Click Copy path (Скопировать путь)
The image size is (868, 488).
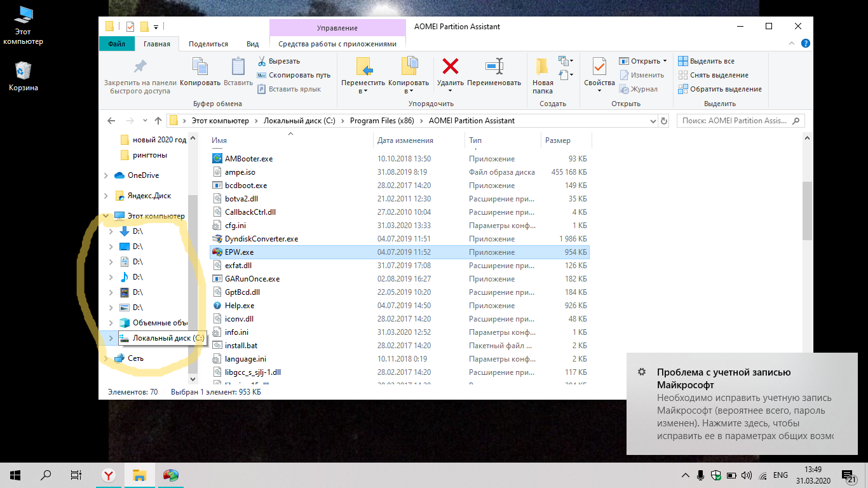[x=294, y=75]
